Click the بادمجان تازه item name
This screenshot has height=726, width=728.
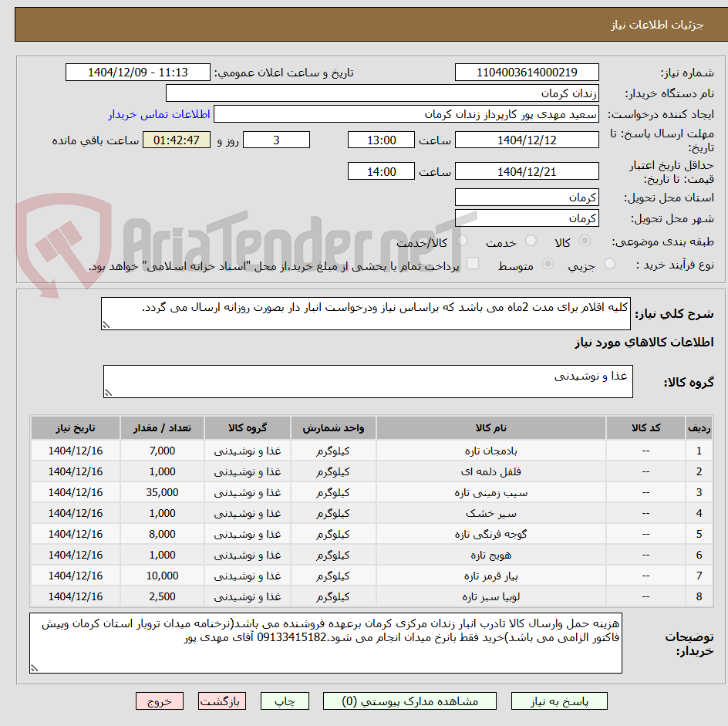pyautogui.click(x=490, y=451)
